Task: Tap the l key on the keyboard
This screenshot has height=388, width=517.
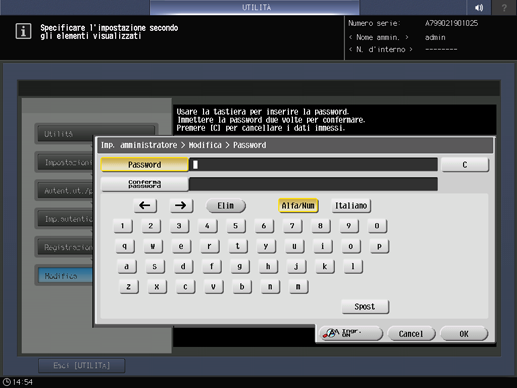Action: pos(353,266)
